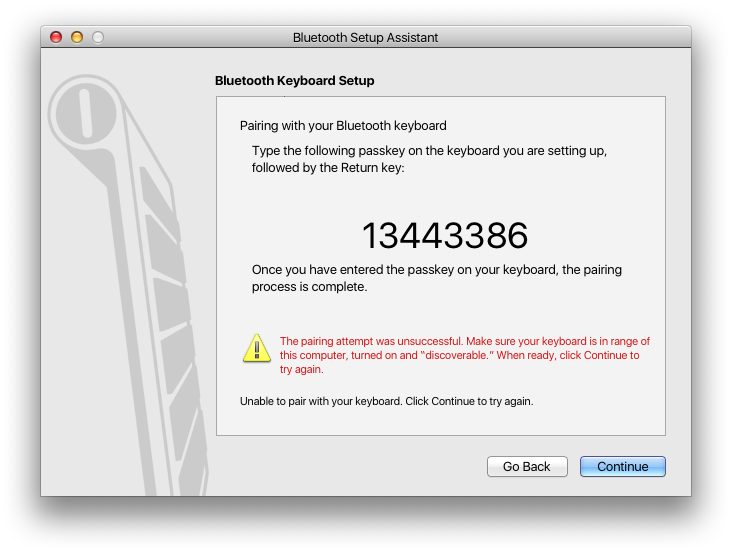This screenshot has height=552, width=732.
Task: Minimize the window with the yellow button
Action: tap(77, 37)
